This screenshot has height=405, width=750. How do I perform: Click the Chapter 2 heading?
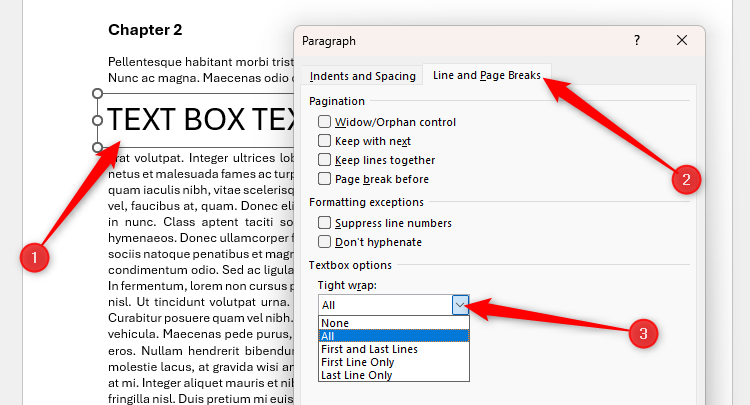tap(146, 30)
